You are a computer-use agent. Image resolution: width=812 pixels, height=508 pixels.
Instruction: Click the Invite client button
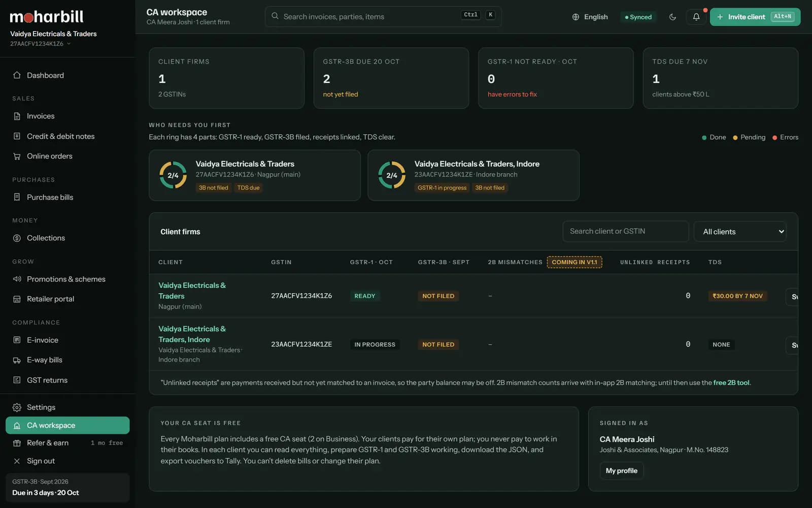point(755,17)
